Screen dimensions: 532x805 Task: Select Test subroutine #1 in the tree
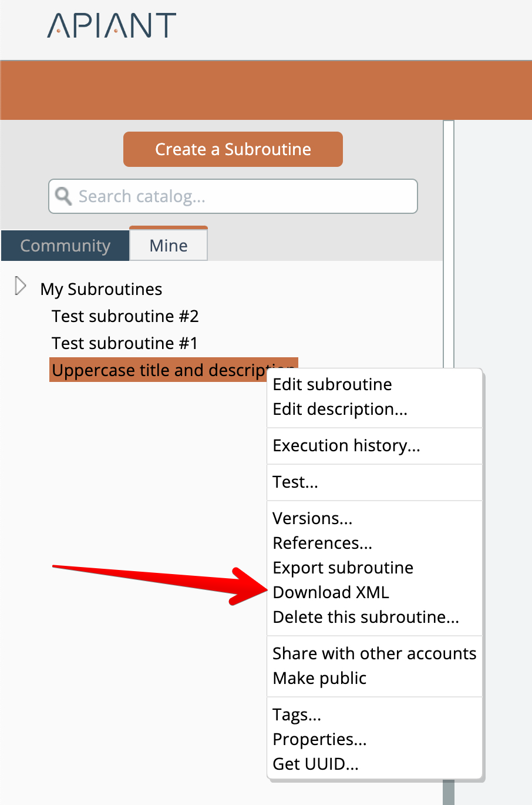tap(124, 343)
